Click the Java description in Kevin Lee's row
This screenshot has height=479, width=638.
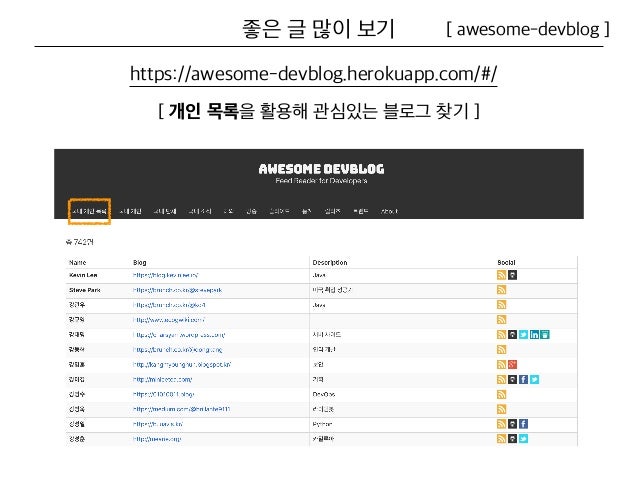pos(319,275)
